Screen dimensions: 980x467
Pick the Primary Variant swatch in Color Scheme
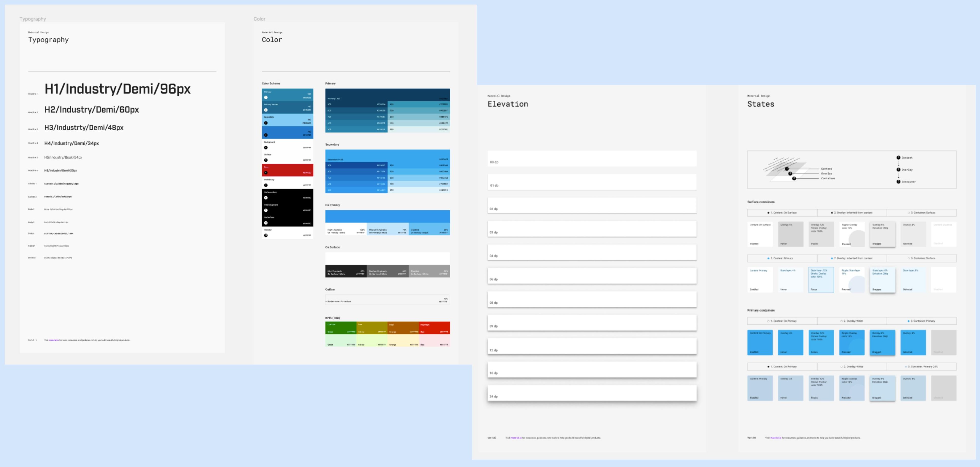click(x=288, y=107)
